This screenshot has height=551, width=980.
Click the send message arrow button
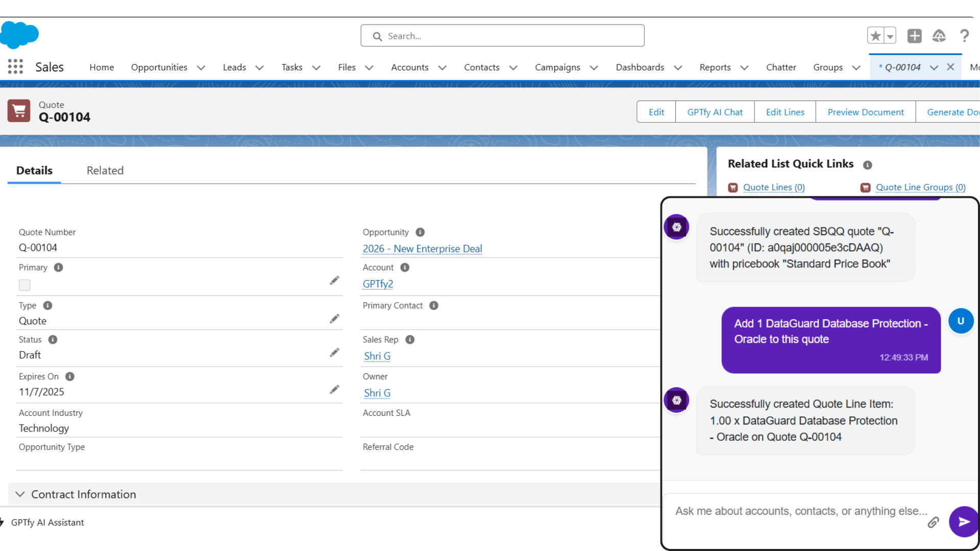pyautogui.click(x=963, y=521)
